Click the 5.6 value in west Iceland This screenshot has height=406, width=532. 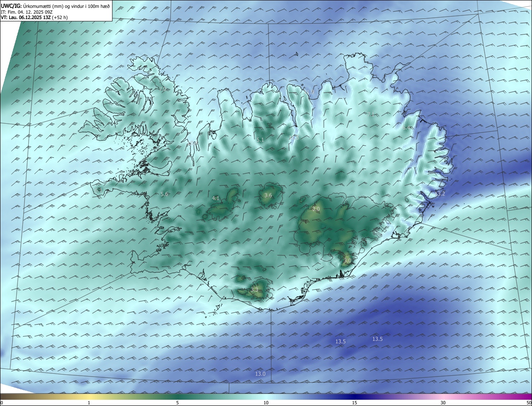coord(164,194)
